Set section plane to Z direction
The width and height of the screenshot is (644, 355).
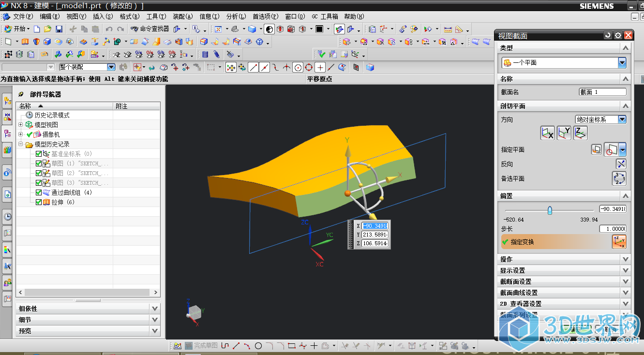581,133
